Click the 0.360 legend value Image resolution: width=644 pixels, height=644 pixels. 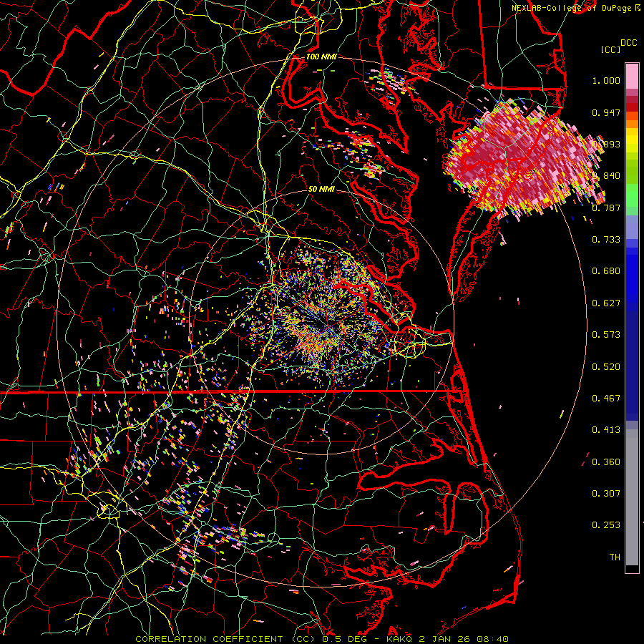606,462
